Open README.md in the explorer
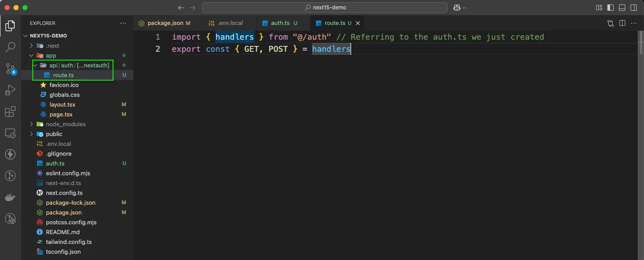The width and height of the screenshot is (644, 260). [x=62, y=232]
